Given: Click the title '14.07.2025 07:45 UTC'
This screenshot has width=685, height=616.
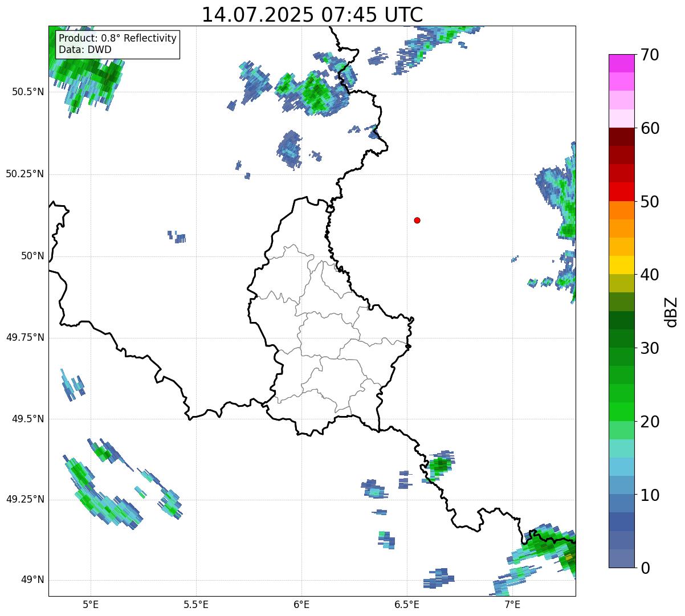Looking at the screenshot, I should point(312,15).
